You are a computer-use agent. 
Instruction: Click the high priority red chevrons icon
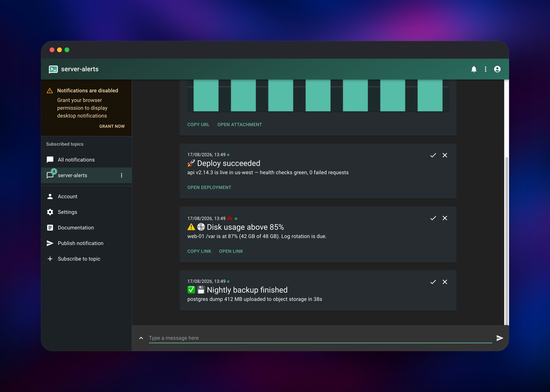[229, 218]
